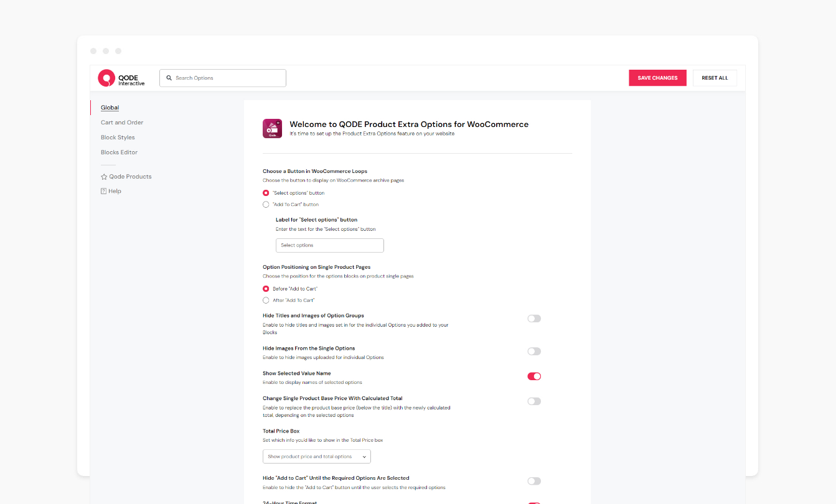
Task: Click "Enable to hide images uploaded for individual Options"
Action: (323, 358)
